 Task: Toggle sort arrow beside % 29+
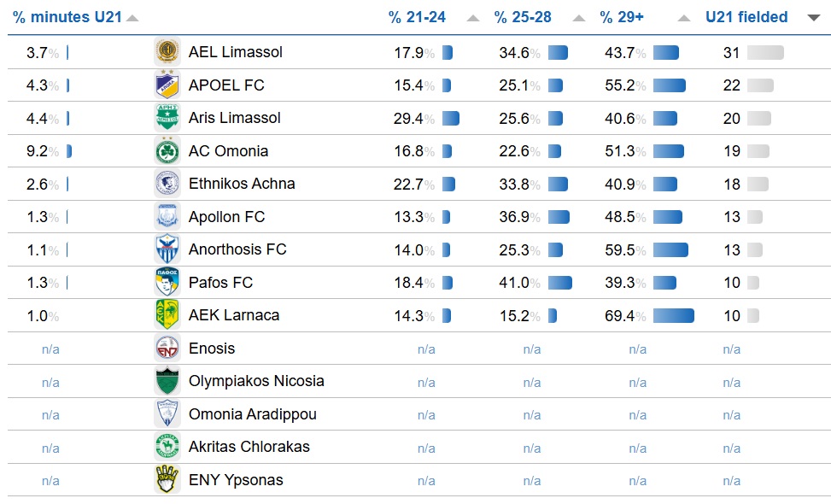pyautogui.click(x=683, y=18)
